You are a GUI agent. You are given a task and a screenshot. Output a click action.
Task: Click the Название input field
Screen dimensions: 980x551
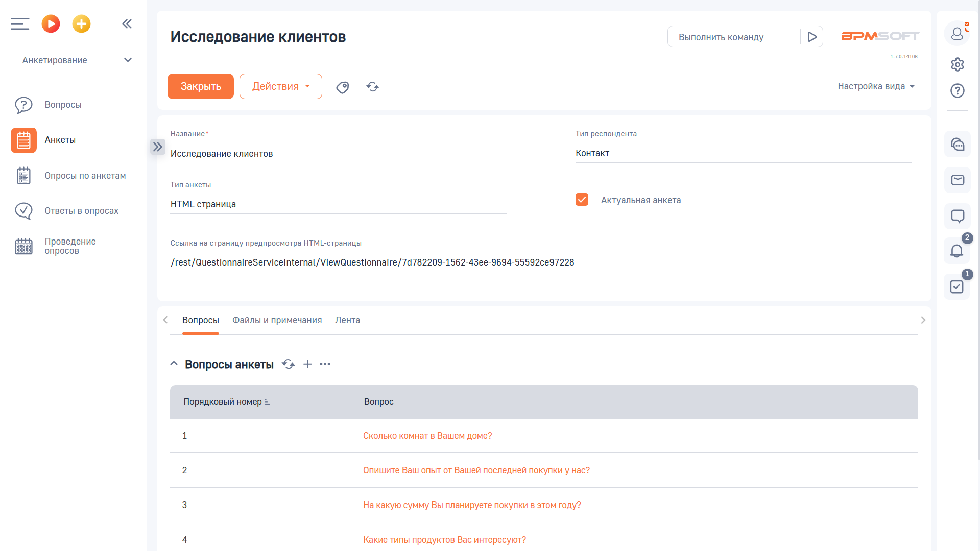(x=338, y=154)
